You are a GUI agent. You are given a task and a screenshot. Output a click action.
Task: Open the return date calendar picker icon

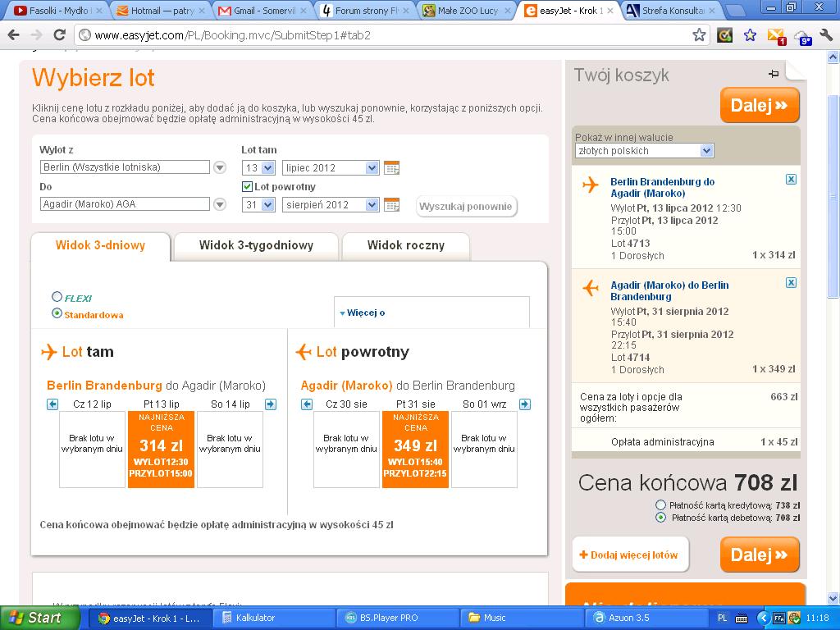tap(391, 204)
